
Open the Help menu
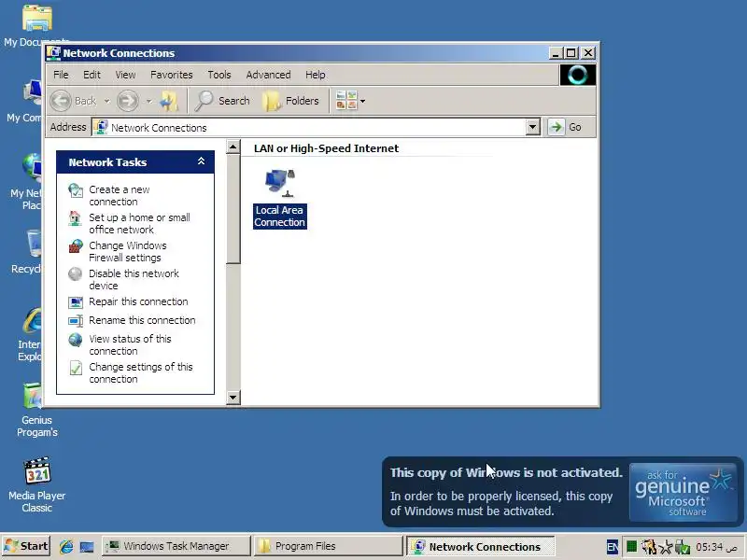(x=316, y=75)
